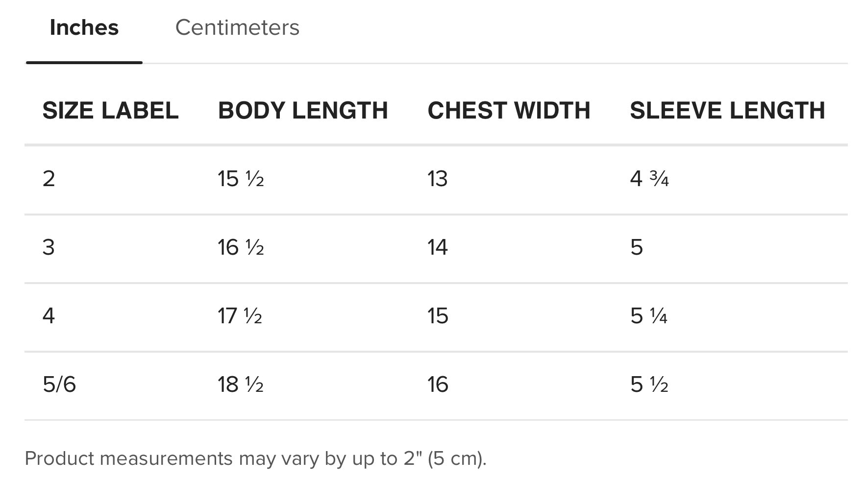This screenshot has height=504, width=865.
Task: Select size label 2 row cell
Action: coord(49,179)
